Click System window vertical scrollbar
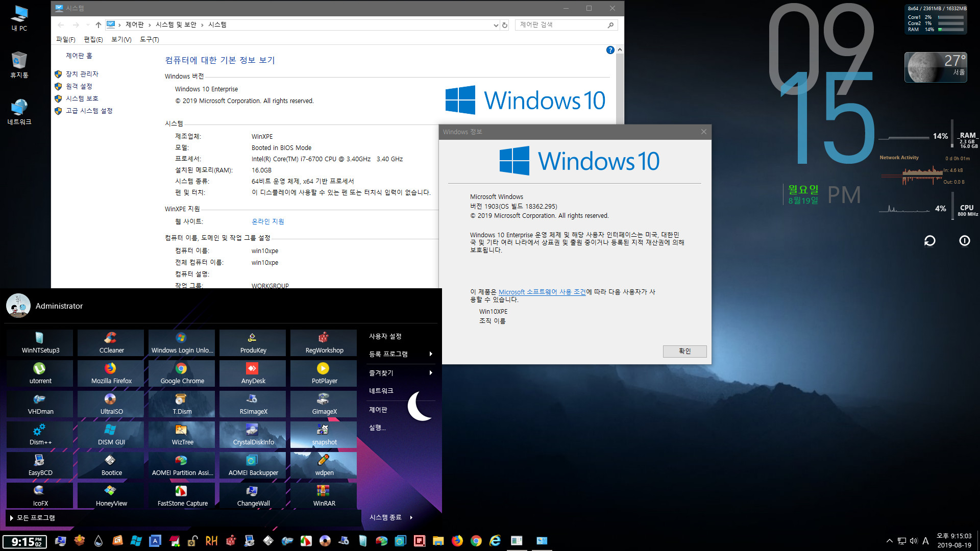 click(x=620, y=87)
